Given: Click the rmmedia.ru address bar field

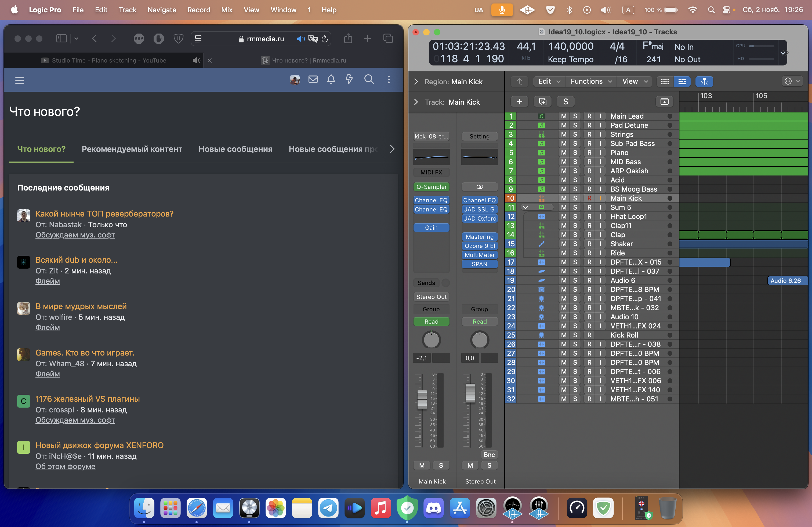Looking at the screenshot, I should [x=261, y=39].
